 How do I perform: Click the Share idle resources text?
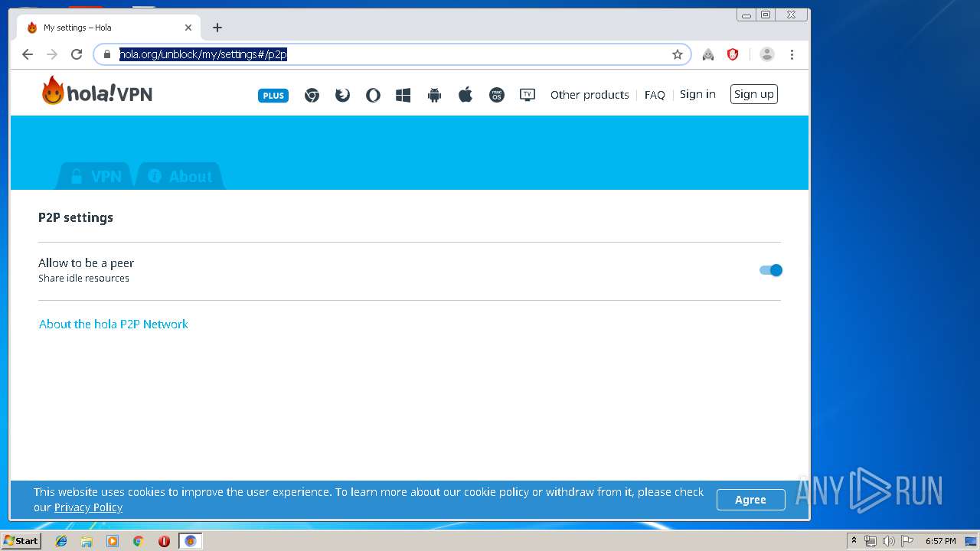tap(84, 278)
